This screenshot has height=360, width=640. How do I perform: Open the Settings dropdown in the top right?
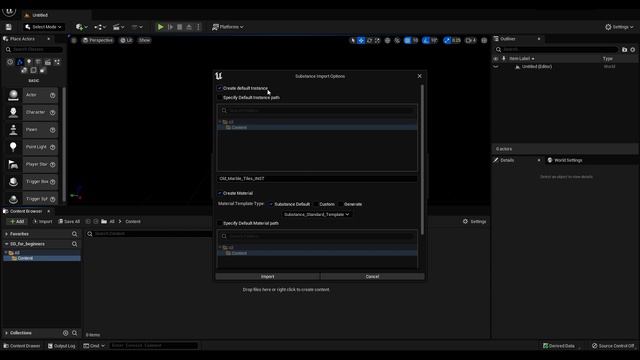pyautogui.click(x=619, y=27)
